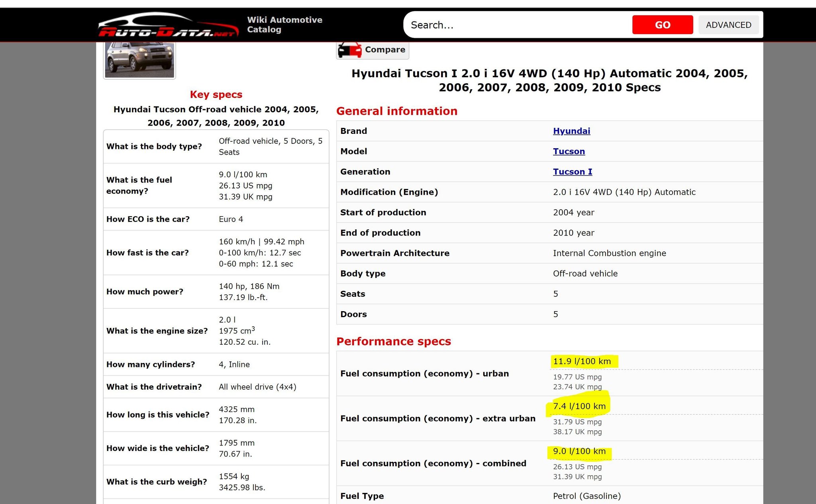
Task: Click the Key specs heading
Action: pos(216,94)
